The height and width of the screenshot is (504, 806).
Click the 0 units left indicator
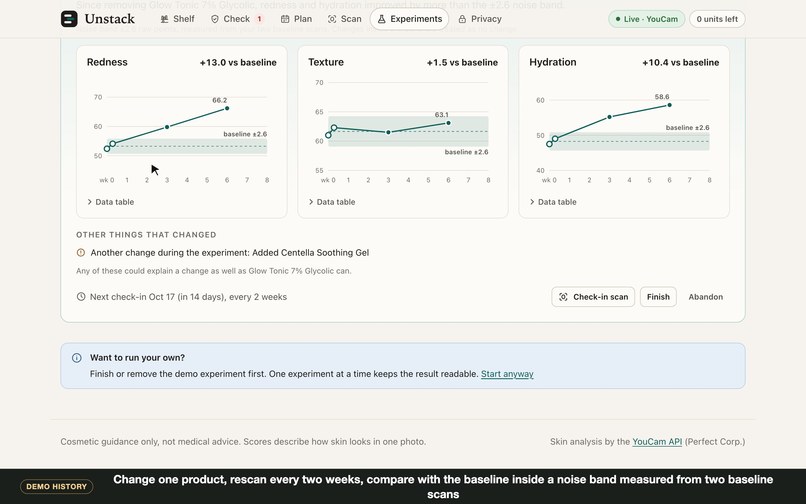717,19
